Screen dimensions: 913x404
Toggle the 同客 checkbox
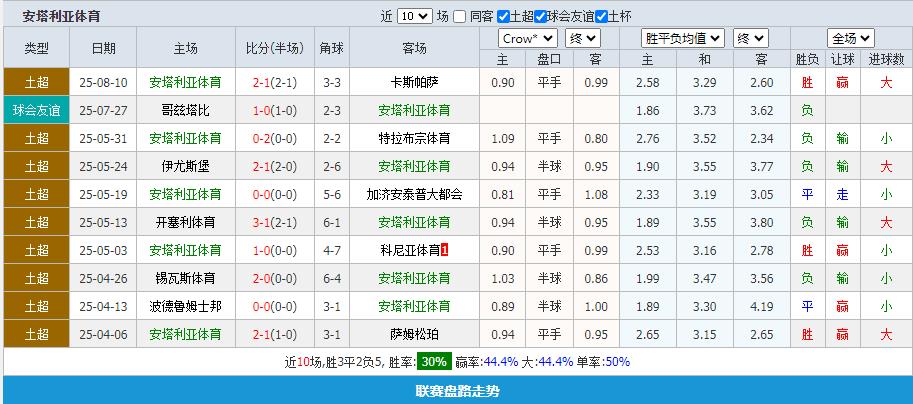click(459, 16)
